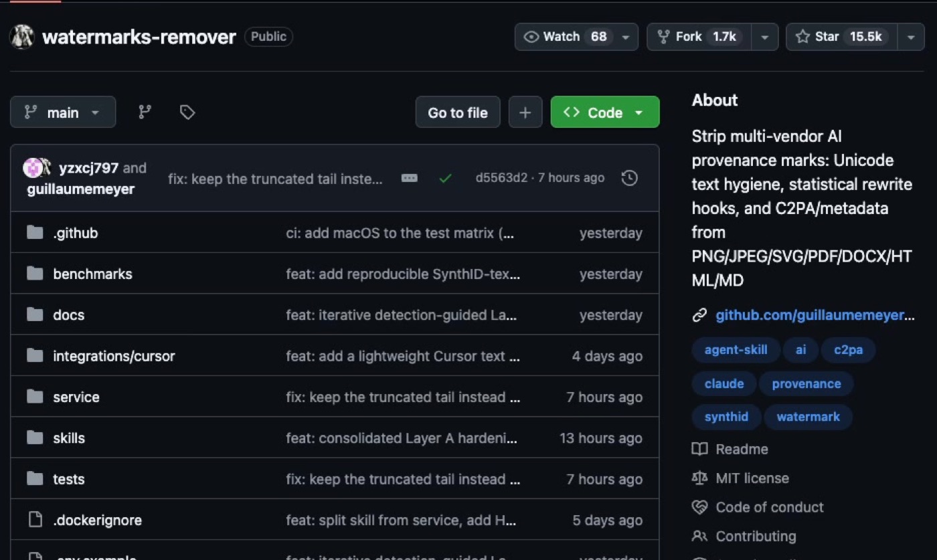Open the MIT license link
Viewport: 937px width, 560px height.
pyautogui.click(x=752, y=478)
